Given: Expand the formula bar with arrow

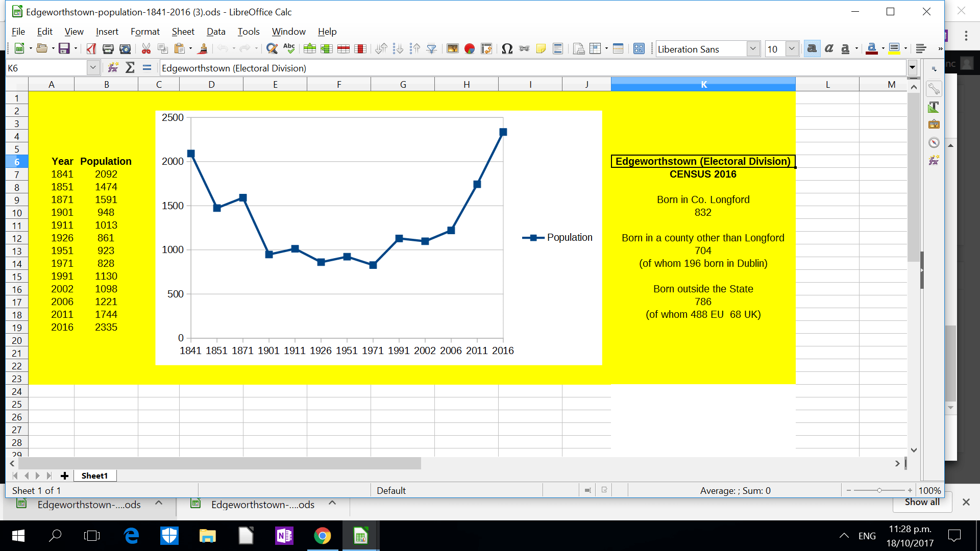Looking at the screenshot, I should pyautogui.click(x=912, y=68).
